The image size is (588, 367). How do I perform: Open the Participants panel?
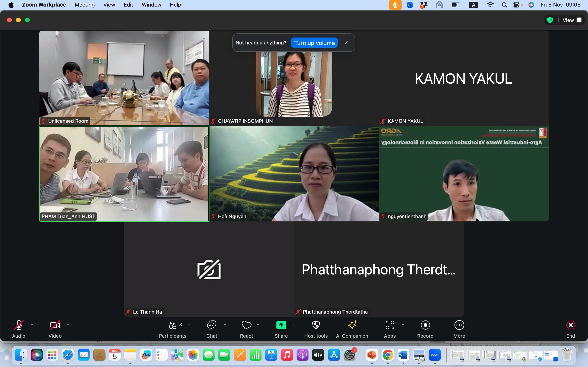(x=173, y=329)
